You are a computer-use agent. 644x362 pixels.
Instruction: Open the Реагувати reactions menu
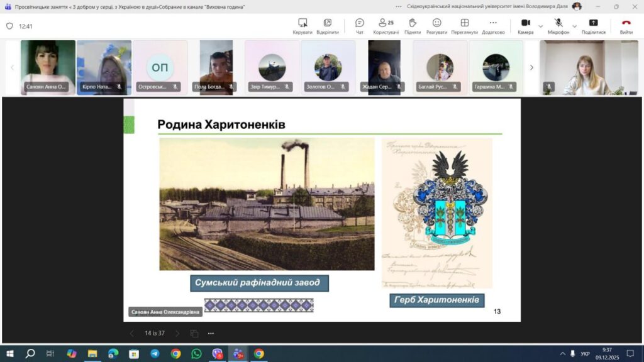pos(436,26)
